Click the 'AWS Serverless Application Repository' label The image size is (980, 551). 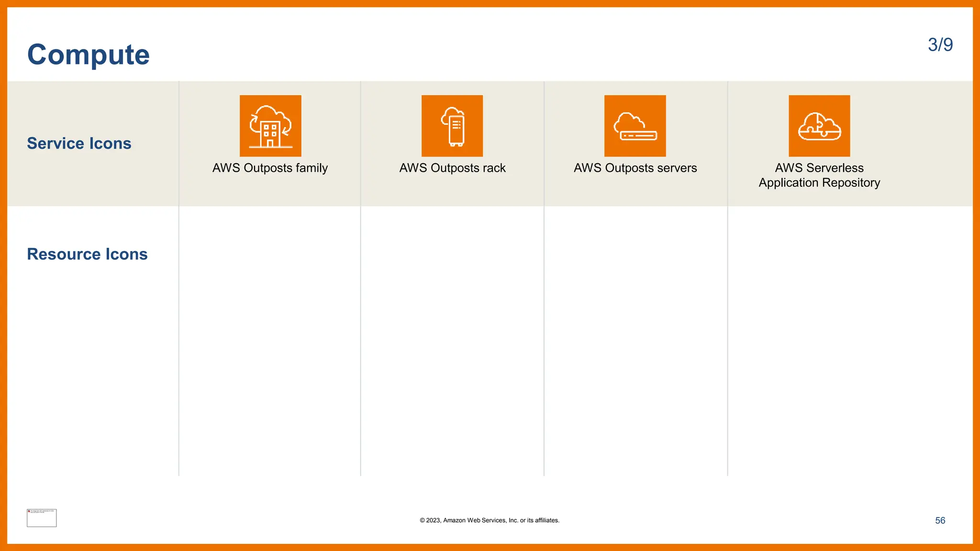click(x=819, y=176)
